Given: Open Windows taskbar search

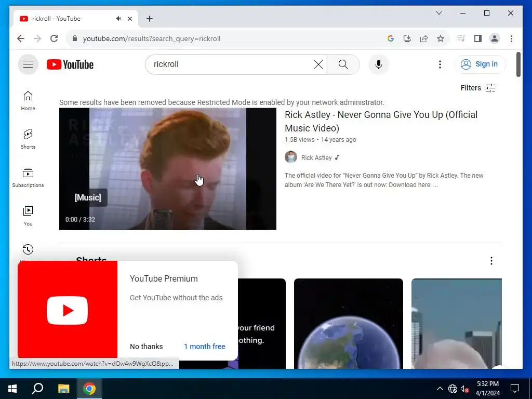Looking at the screenshot, I should pos(37,389).
